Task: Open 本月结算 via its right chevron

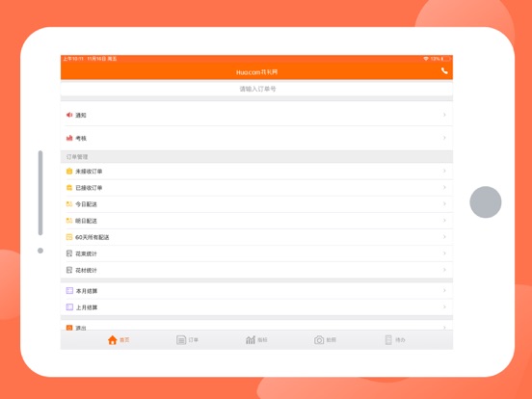Action: pyautogui.click(x=444, y=290)
